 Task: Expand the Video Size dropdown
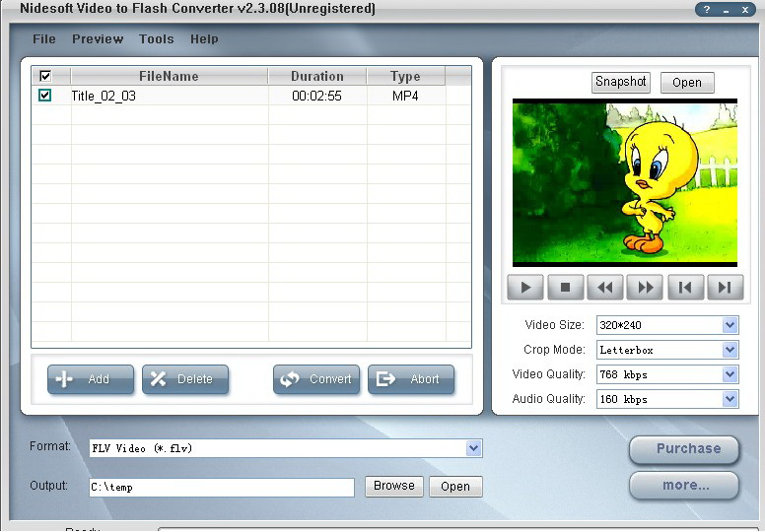point(730,325)
